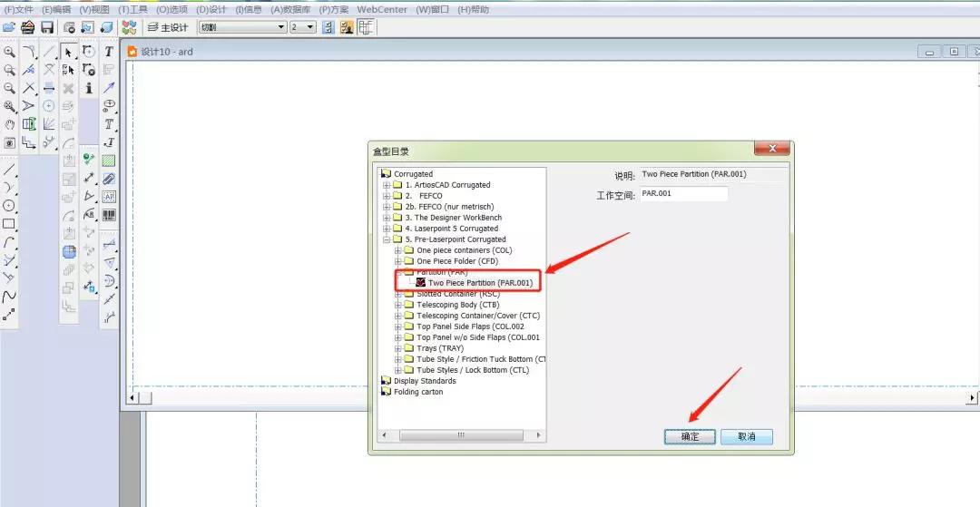Select the rectangle drawing tool
980x507 pixels.
pos(9,223)
